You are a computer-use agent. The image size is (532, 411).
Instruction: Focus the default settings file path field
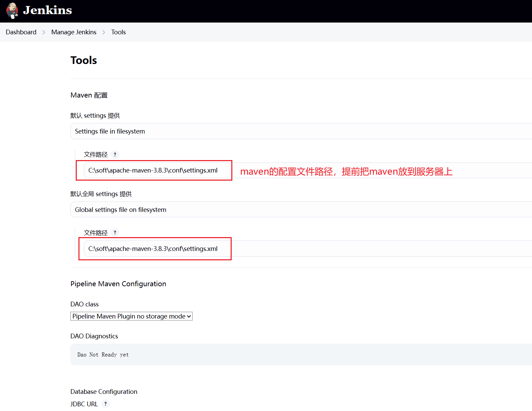coord(308,170)
